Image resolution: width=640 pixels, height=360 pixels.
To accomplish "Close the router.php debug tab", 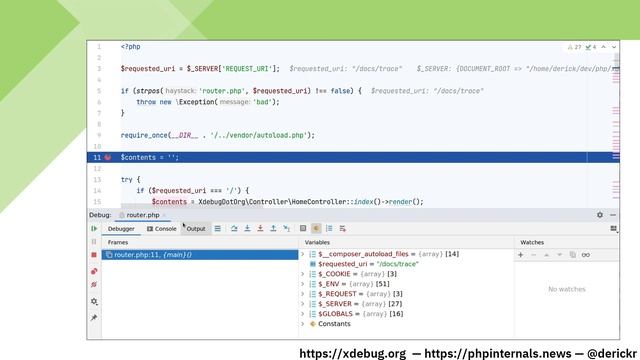I will pos(164,215).
